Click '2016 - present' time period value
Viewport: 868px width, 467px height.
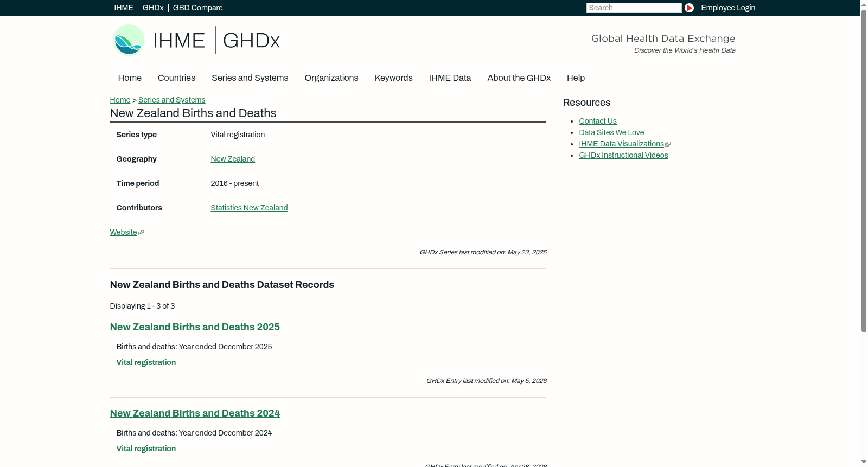tap(234, 183)
